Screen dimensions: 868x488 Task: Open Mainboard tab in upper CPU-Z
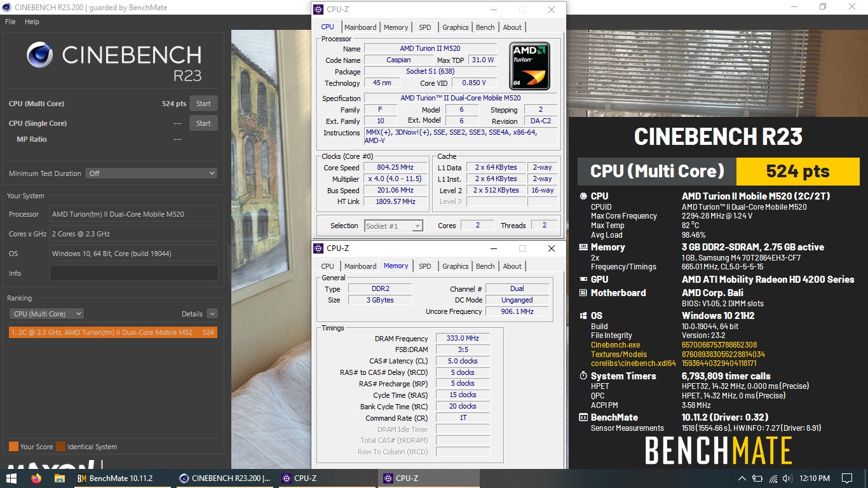(360, 27)
